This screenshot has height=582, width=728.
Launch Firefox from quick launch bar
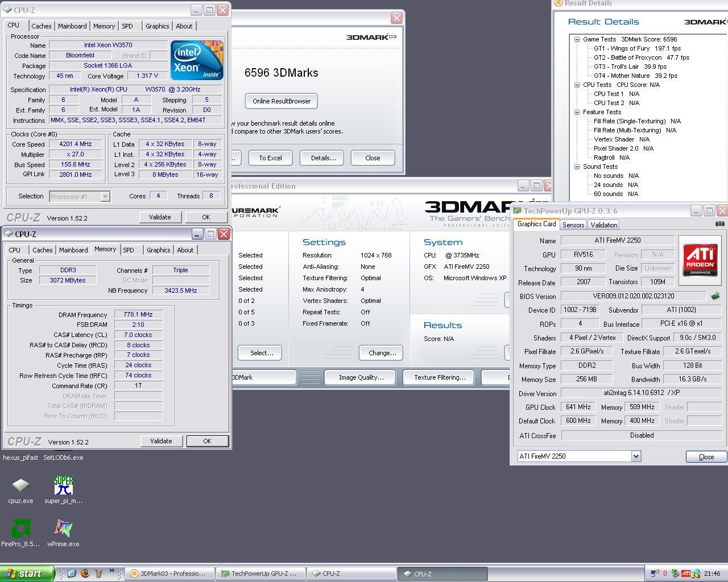(x=85, y=573)
